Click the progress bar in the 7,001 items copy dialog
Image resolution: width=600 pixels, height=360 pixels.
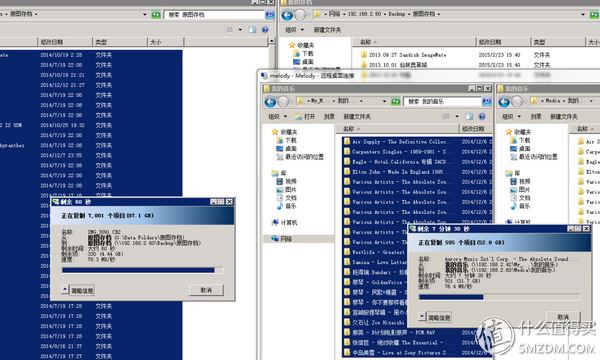pyautogui.click(x=143, y=270)
